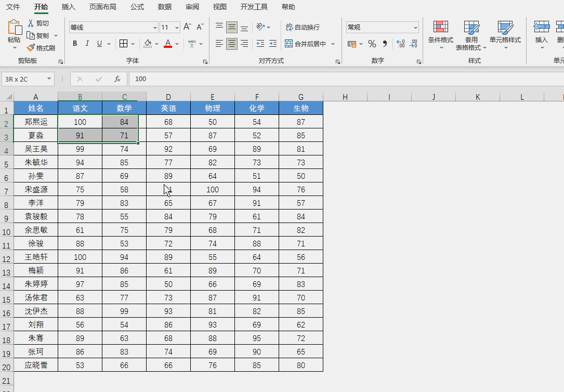Viewport: 564px width, 392px height.
Task: Click the select-all corner triangle
Action: 9,96
